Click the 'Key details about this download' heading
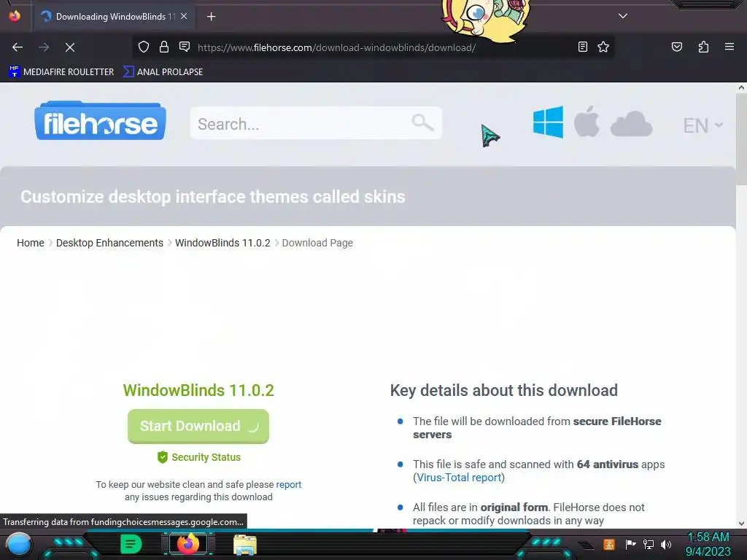 (503, 391)
